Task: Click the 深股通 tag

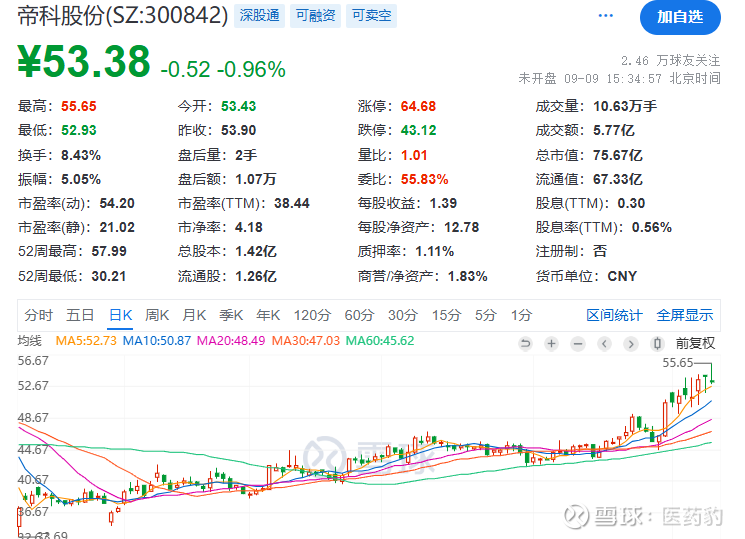Action: coord(259,16)
